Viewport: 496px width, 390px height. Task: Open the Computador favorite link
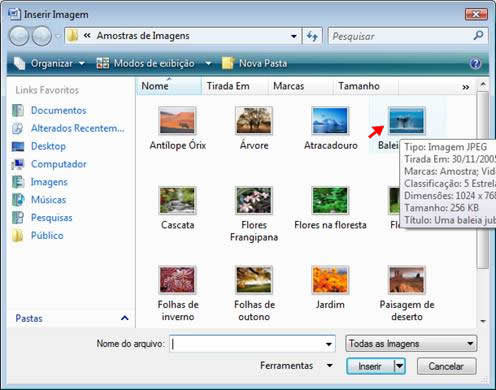(x=59, y=164)
